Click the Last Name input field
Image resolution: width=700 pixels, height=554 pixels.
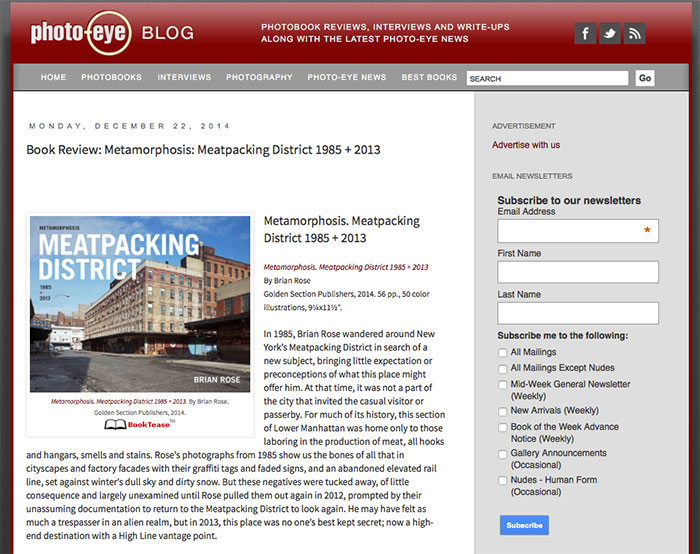(x=578, y=313)
